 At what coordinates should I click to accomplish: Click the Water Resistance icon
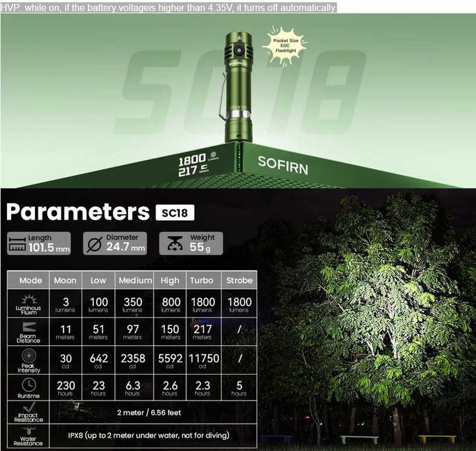[29, 431]
